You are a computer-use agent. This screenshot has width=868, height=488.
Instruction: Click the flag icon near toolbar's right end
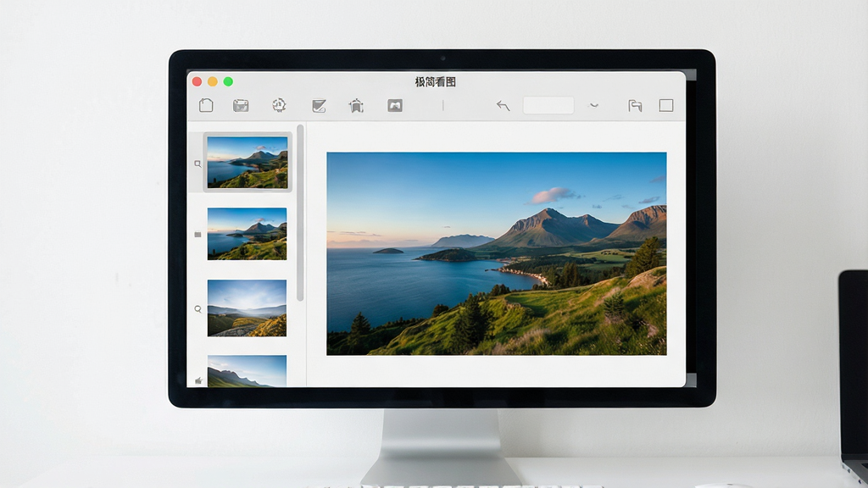635,106
